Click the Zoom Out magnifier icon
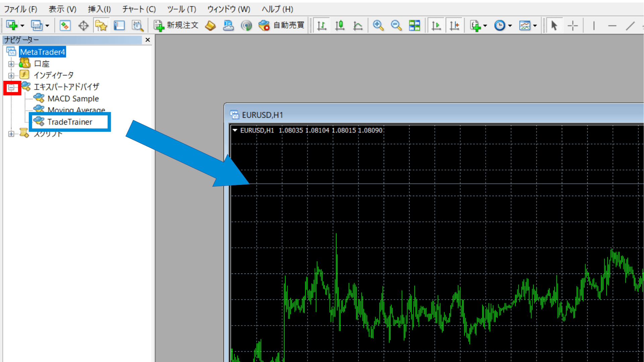The width and height of the screenshot is (644, 362). pos(396,25)
